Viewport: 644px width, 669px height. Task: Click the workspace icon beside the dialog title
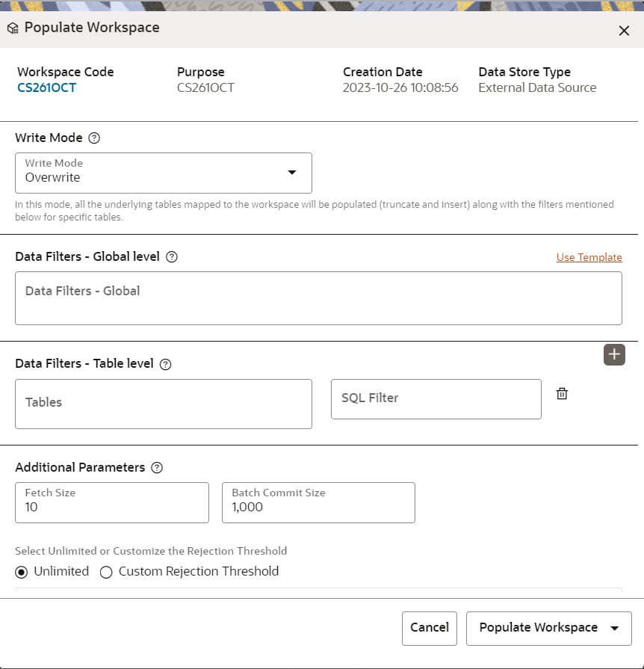click(12, 26)
